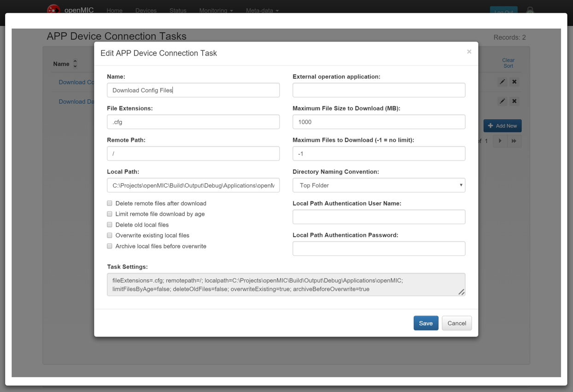Click the Maximum Files to Download field
This screenshot has height=392, width=573.
(x=379, y=153)
